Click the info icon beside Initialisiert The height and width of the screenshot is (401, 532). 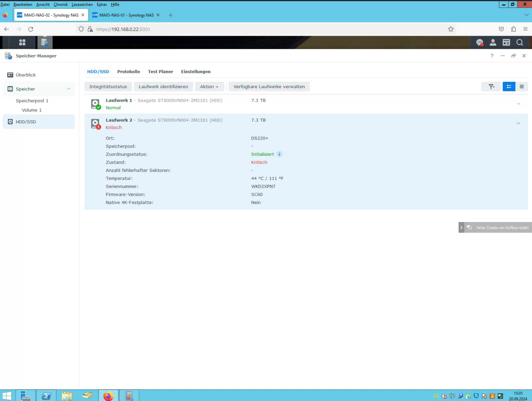click(279, 154)
